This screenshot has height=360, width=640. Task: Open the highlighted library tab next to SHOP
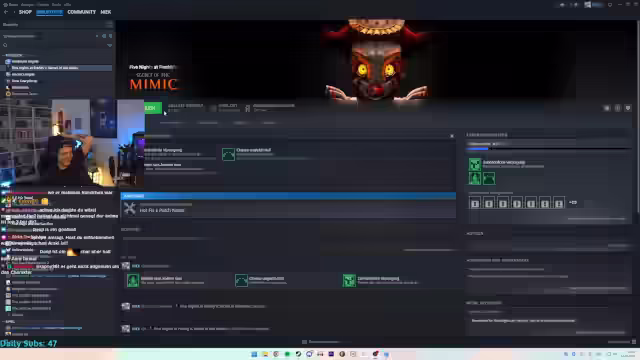click(49, 12)
